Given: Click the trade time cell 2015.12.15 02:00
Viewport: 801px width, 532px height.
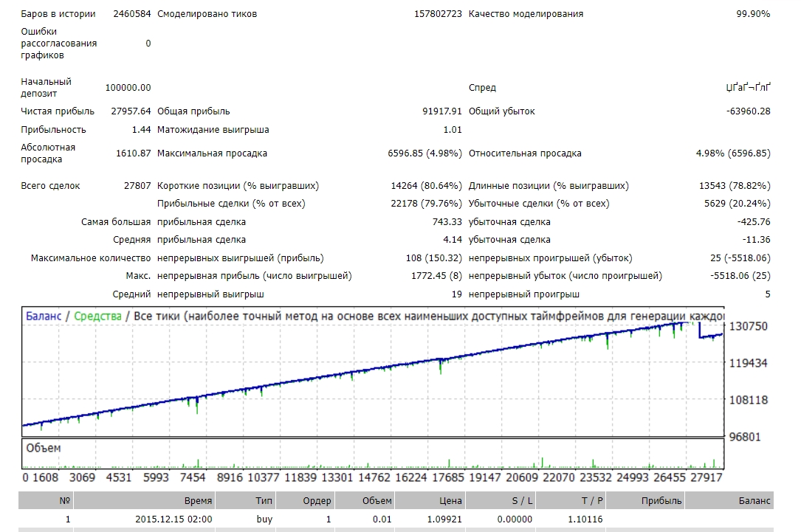Looking at the screenshot, I should pos(173,519).
